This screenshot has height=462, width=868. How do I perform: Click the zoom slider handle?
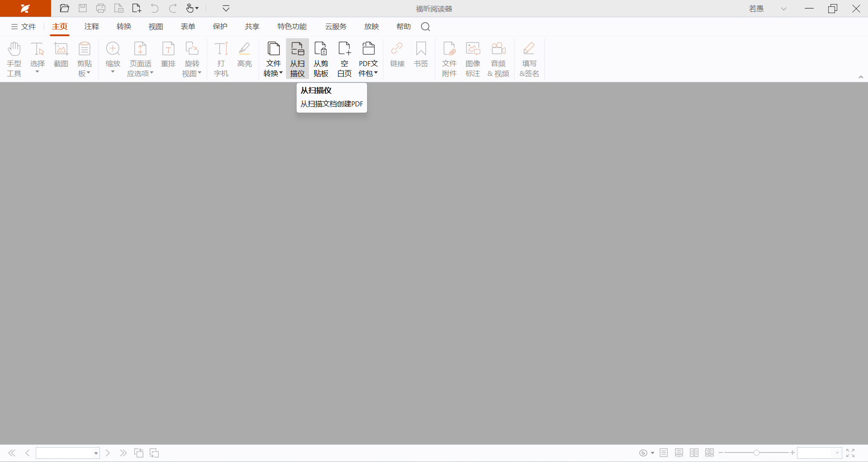756,452
